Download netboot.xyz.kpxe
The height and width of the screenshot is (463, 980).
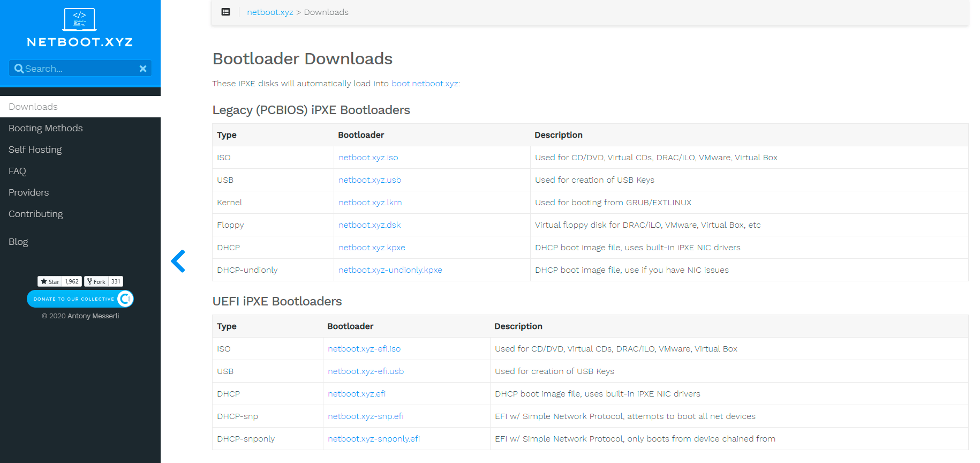[x=372, y=248]
